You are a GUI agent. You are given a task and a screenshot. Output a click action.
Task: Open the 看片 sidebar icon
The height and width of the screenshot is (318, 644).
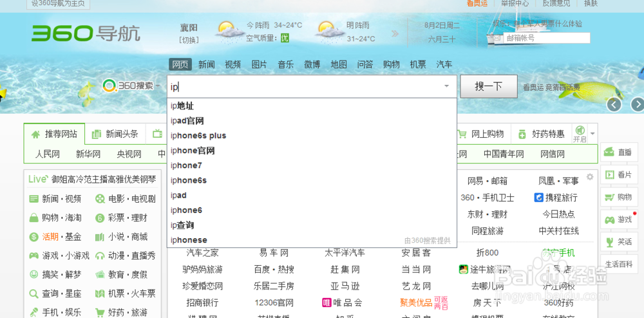(609, 175)
